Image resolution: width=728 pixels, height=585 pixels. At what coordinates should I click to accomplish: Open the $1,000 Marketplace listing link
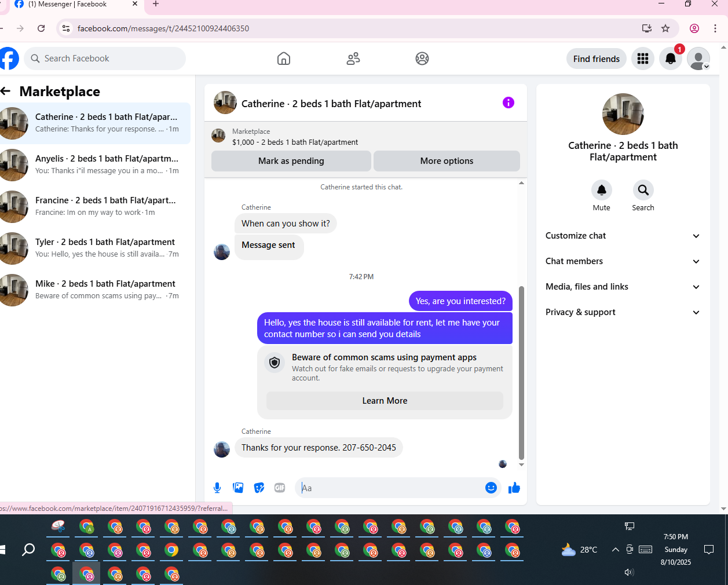(295, 142)
